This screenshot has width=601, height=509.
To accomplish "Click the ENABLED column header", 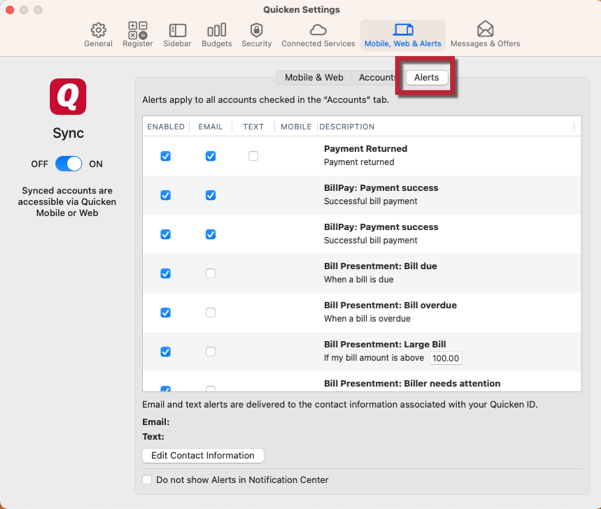I will coord(166,127).
